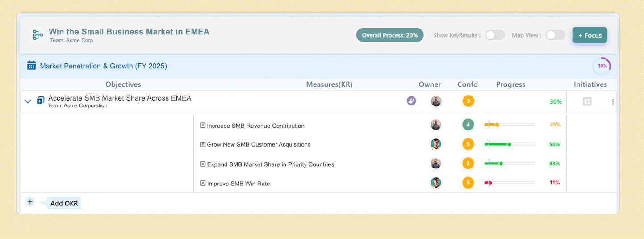Screen dimensions: 644x239
Task: Open the Initiatives board icon for the objective
Action: pos(587,102)
